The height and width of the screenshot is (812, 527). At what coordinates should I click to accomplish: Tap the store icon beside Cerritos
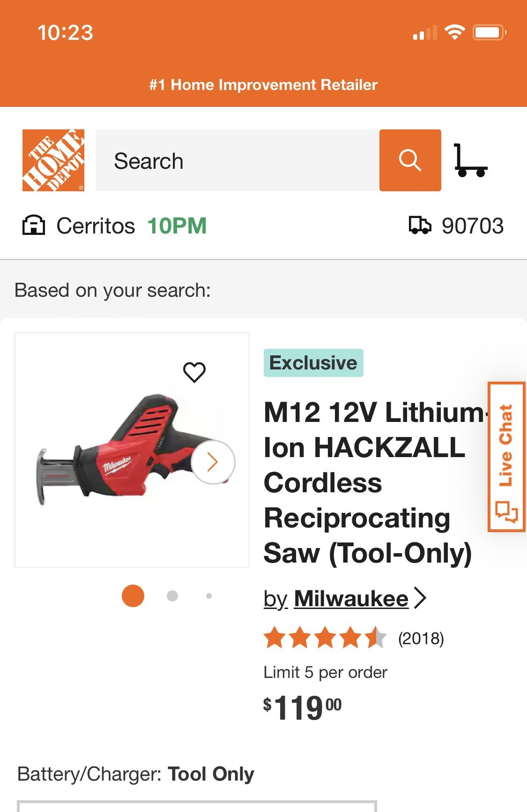[x=34, y=226]
